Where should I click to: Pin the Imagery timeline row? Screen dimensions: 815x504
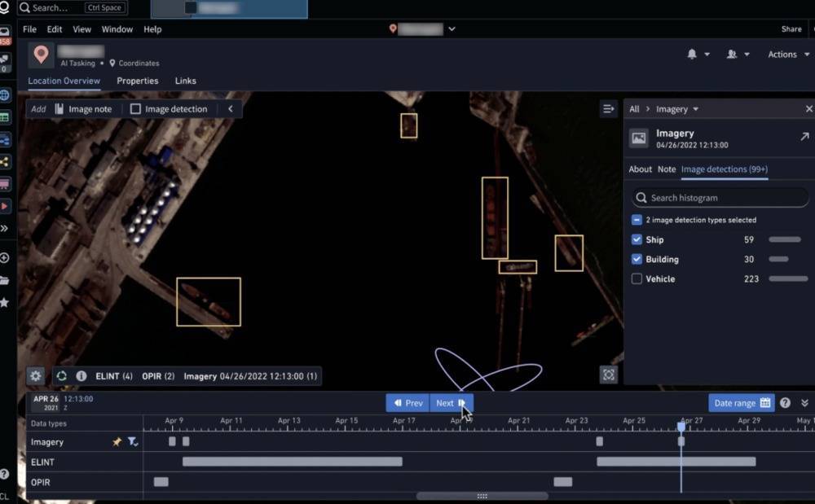pos(117,442)
